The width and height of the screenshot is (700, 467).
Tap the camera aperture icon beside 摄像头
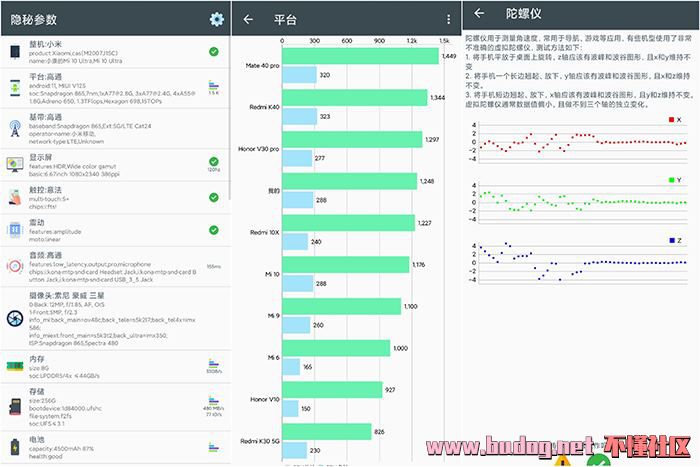(15, 318)
